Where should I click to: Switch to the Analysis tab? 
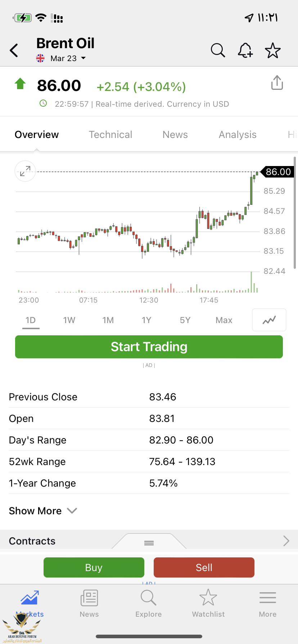(238, 134)
